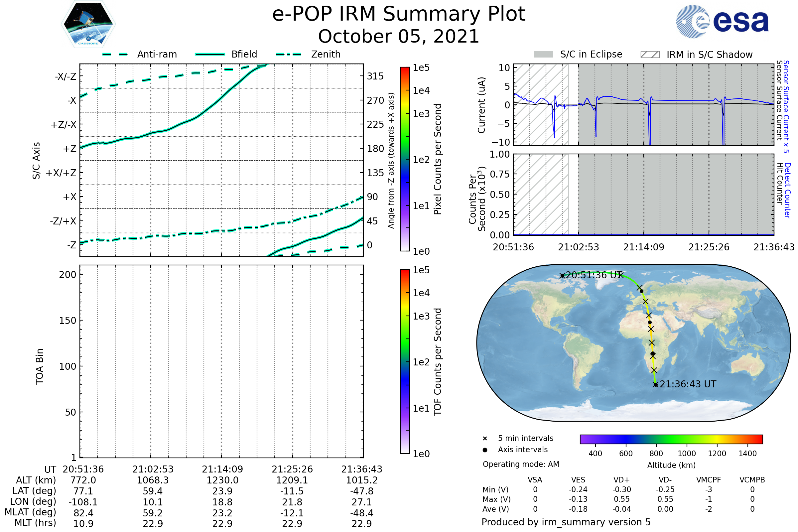Click the 21:36:43 UT end label on map
798x532 pixels.
[x=688, y=384]
